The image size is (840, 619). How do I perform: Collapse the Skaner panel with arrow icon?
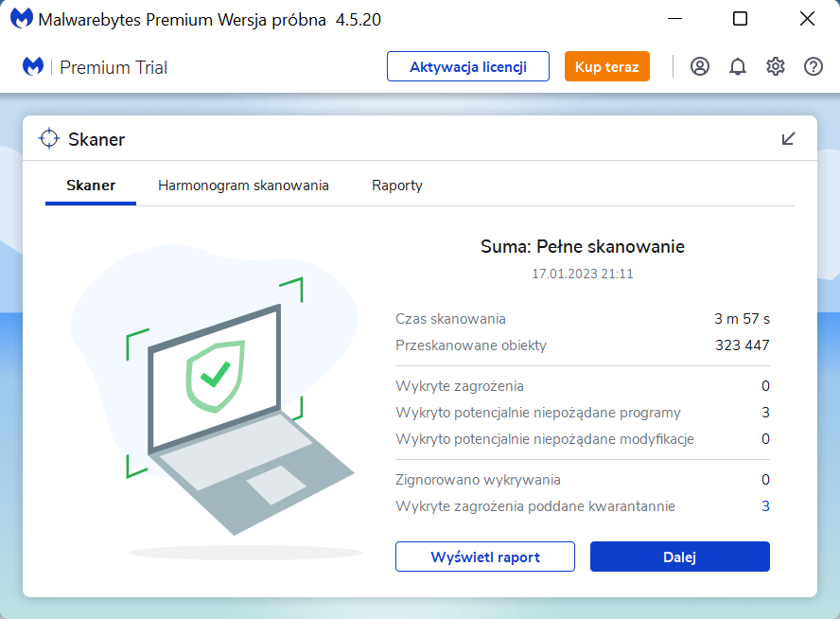[x=788, y=139]
